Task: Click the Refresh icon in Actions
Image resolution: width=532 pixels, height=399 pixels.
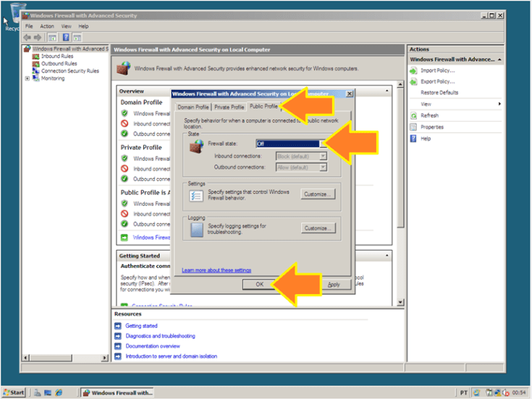Action: click(413, 115)
